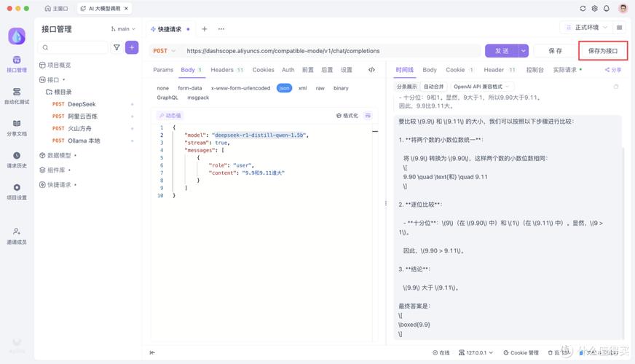Screen dimensions: 635x364
Task: Open the POST 火山方舟 request
Action: pos(71,128)
